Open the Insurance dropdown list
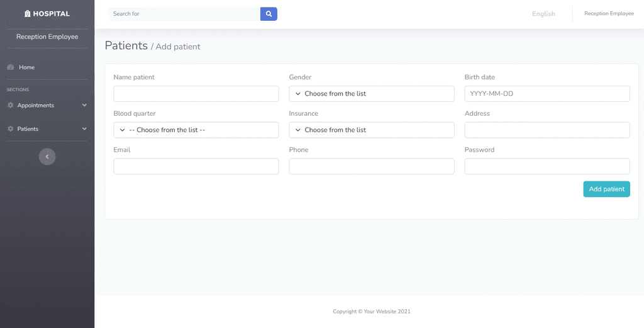644x328 pixels. pyautogui.click(x=372, y=130)
